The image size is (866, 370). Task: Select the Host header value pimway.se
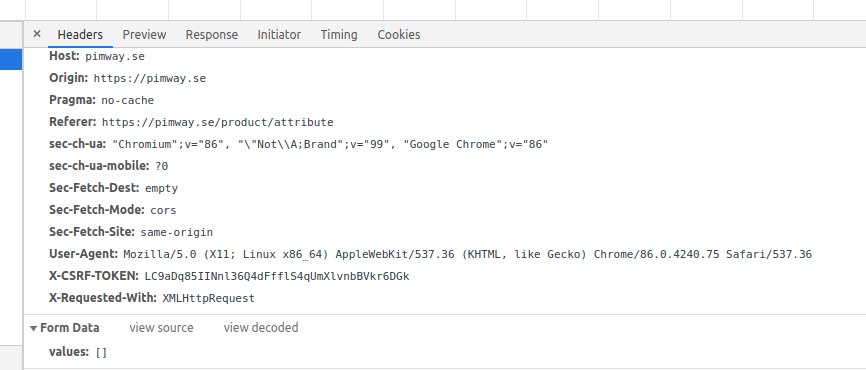(115, 56)
